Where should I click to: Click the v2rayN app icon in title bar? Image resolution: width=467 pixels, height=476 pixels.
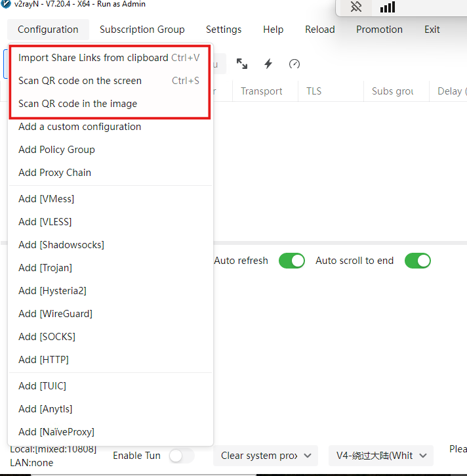(x=5, y=4)
